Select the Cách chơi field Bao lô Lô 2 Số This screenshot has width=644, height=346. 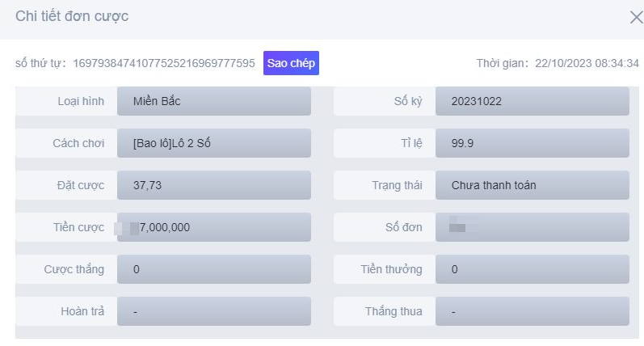(x=213, y=143)
